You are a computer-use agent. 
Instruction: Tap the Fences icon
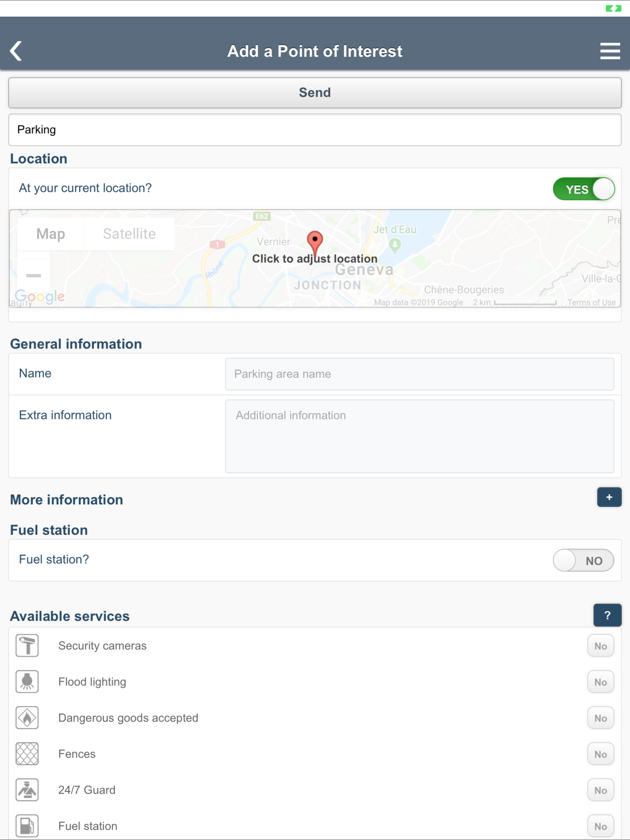pos(27,754)
